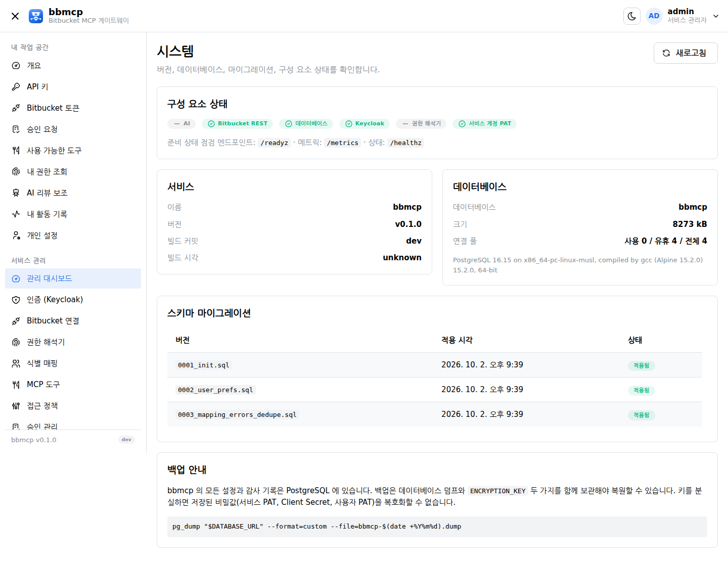The height and width of the screenshot is (568, 728).
Task: Click the 식별 매핑 users icon
Action: click(16, 363)
